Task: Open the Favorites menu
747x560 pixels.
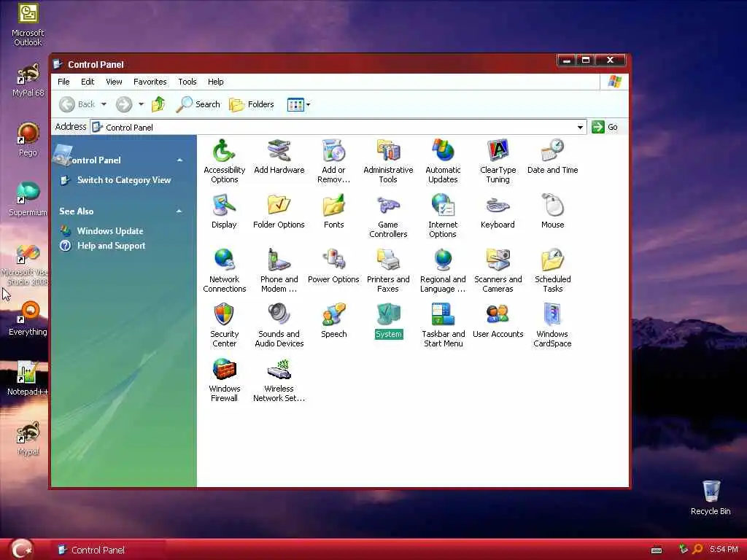Action: coord(150,82)
